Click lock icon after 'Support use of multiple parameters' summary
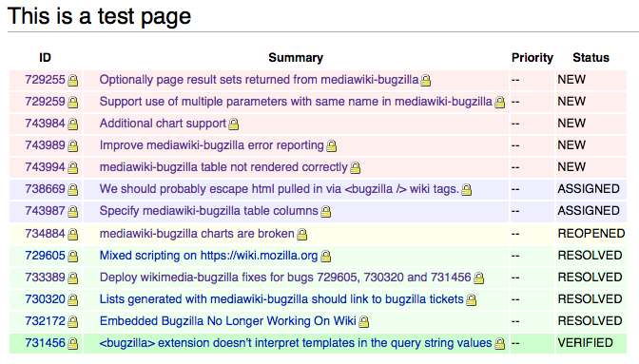This screenshot has height=364, width=639. (x=499, y=103)
